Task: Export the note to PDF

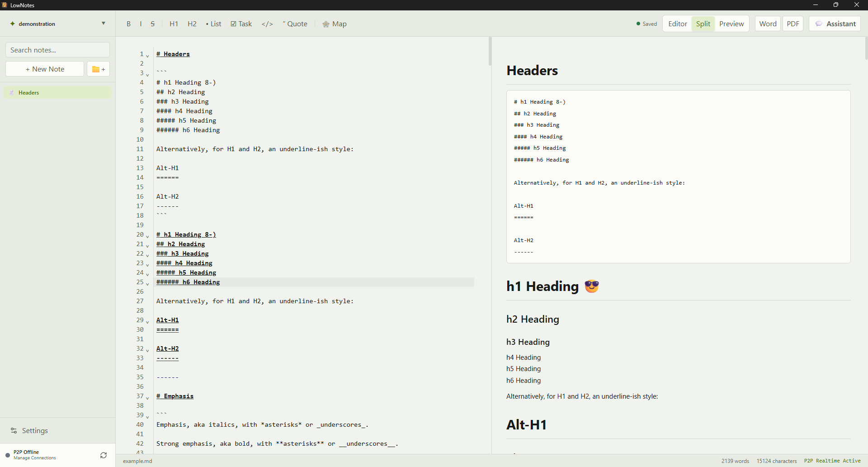Action: pos(793,24)
